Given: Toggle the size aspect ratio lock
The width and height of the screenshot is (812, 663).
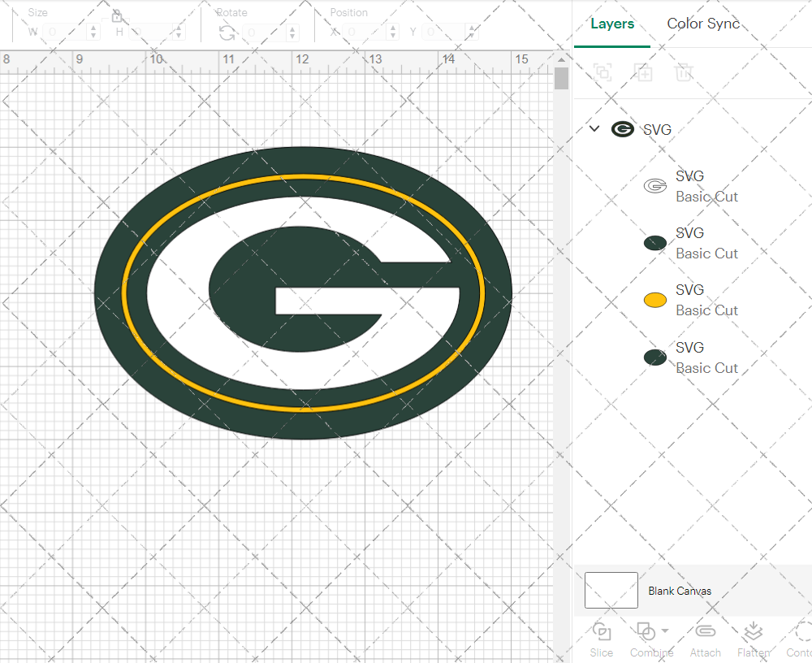Looking at the screenshot, I should click(117, 16).
